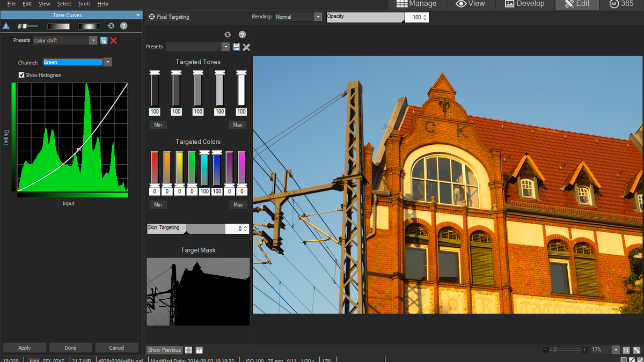This screenshot has height=362, width=644.
Task: Toggle the Show Histogram checkbox
Action: [21, 75]
